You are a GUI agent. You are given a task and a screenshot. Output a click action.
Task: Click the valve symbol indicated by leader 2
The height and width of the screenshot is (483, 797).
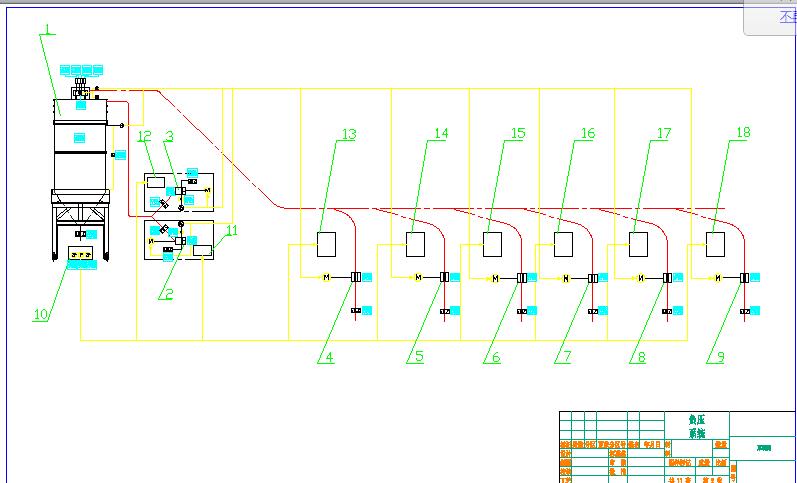pos(180,240)
